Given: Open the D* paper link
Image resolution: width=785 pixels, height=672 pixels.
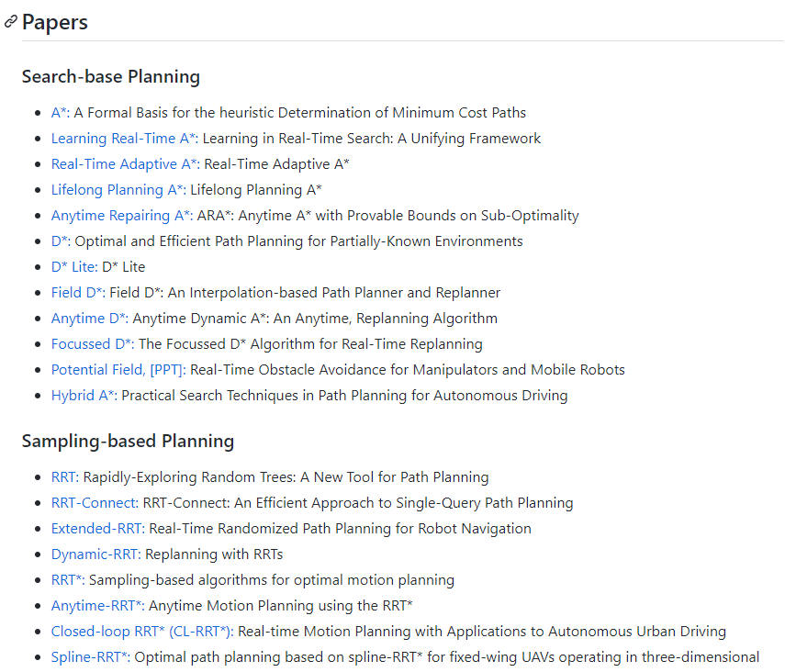Looking at the screenshot, I should [x=61, y=241].
